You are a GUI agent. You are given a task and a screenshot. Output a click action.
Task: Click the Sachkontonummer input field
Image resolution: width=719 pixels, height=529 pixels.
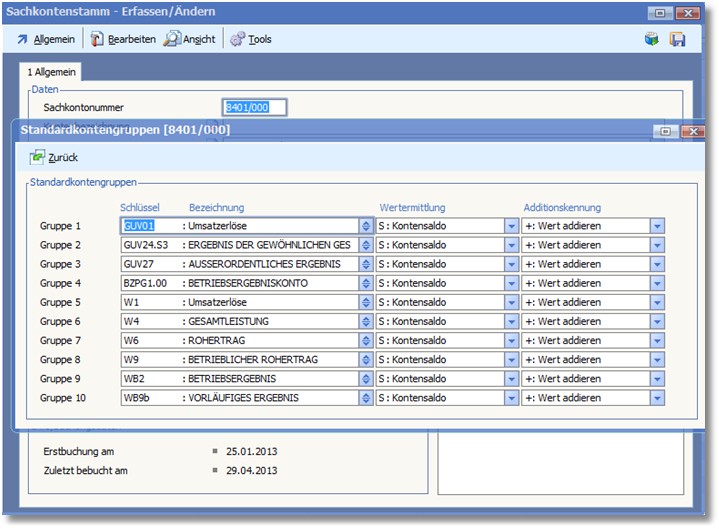(254, 107)
